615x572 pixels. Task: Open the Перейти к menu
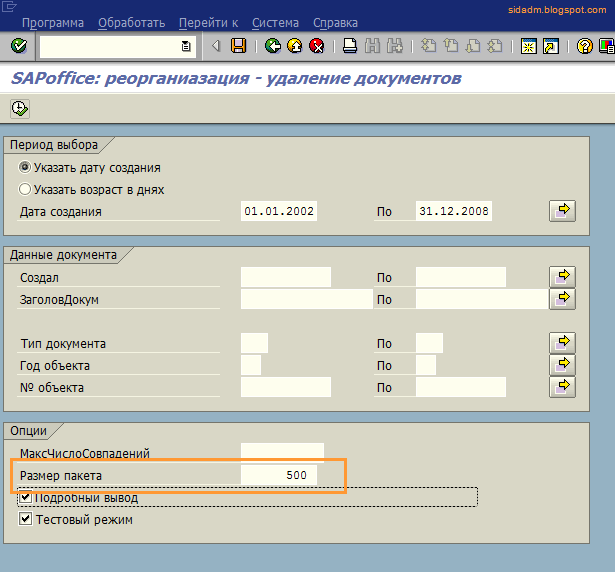(x=208, y=23)
